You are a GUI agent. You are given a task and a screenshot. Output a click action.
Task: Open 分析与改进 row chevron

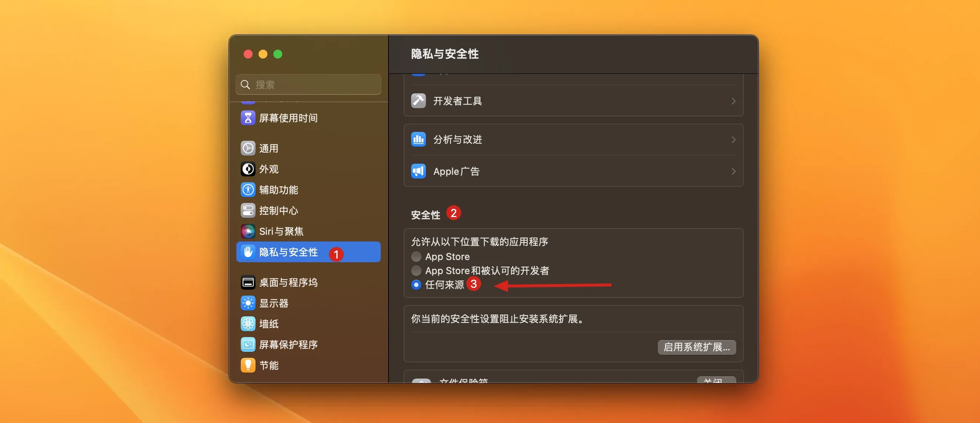point(733,140)
